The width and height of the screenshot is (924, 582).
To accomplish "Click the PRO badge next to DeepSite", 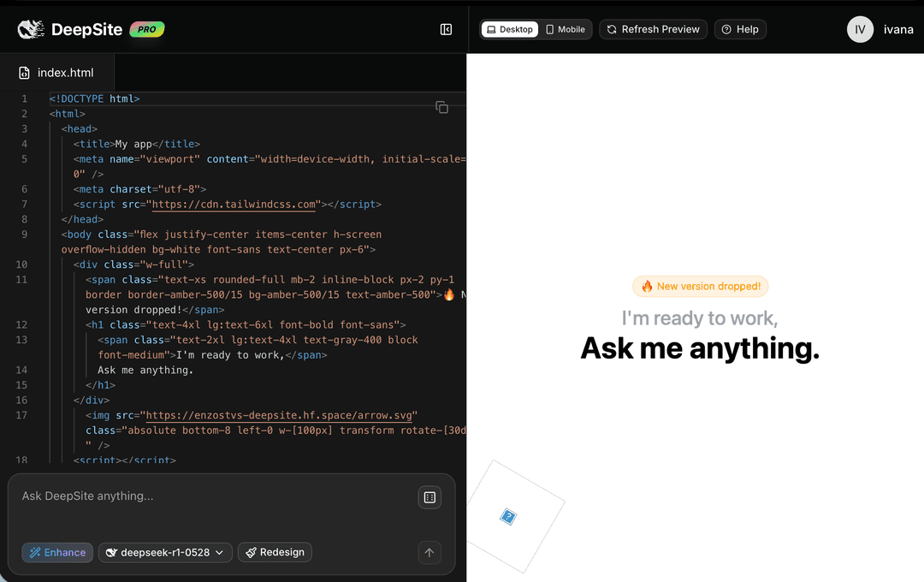I will click(x=145, y=28).
